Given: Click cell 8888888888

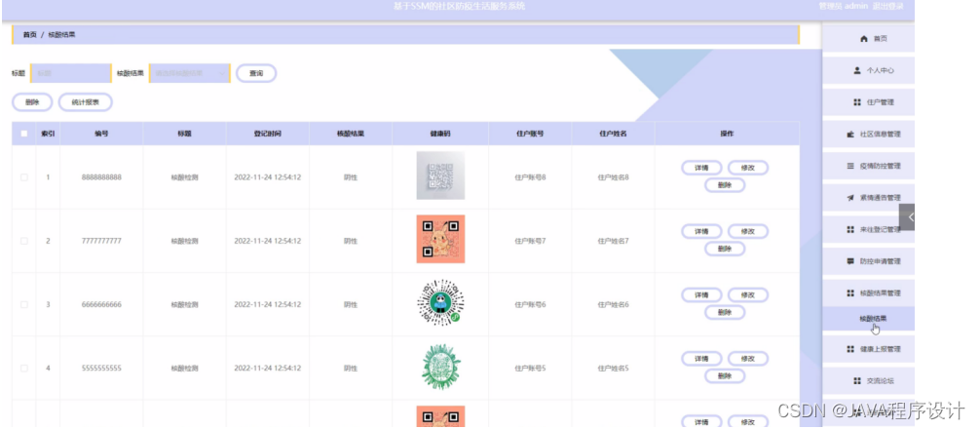Looking at the screenshot, I should [101, 177].
